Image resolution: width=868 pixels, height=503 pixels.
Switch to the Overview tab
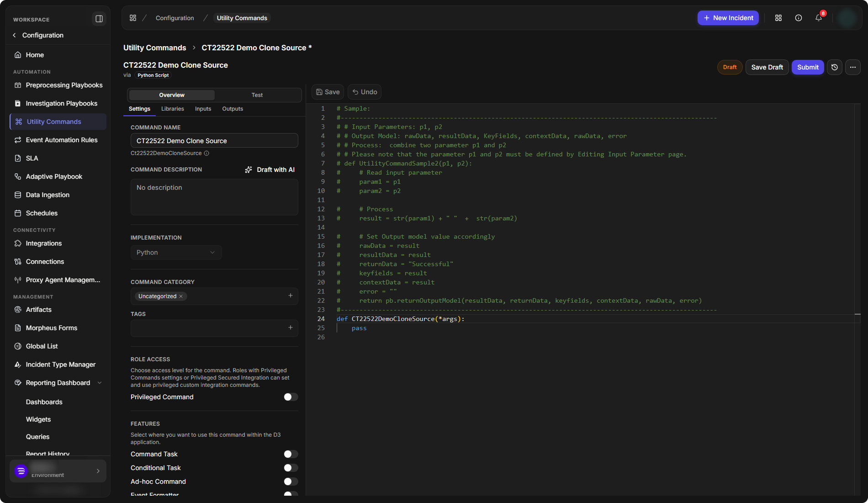(x=172, y=95)
